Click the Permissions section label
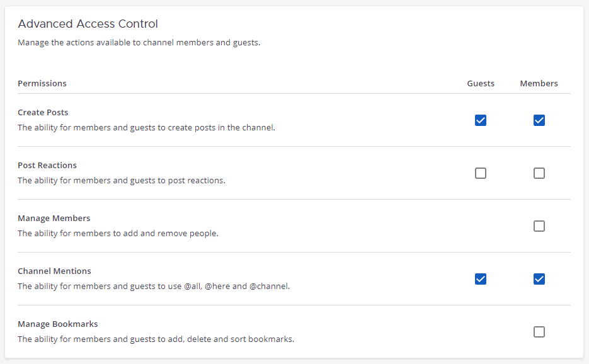The image size is (589, 364). [x=42, y=83]
